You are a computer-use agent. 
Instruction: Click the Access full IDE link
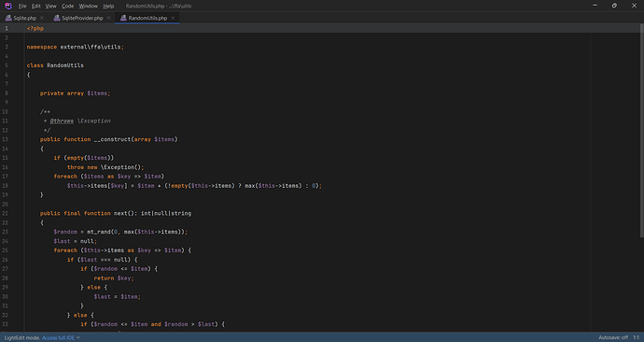click(58, 337)
